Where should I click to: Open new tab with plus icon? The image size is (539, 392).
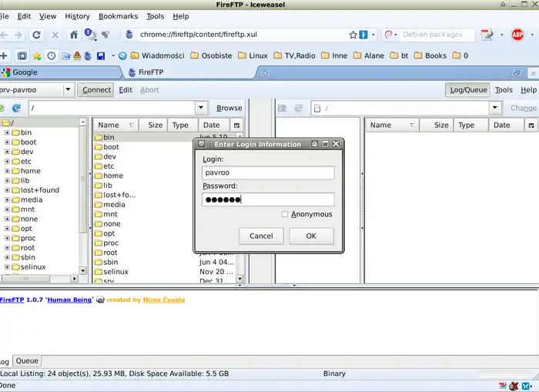coord(265,72)
